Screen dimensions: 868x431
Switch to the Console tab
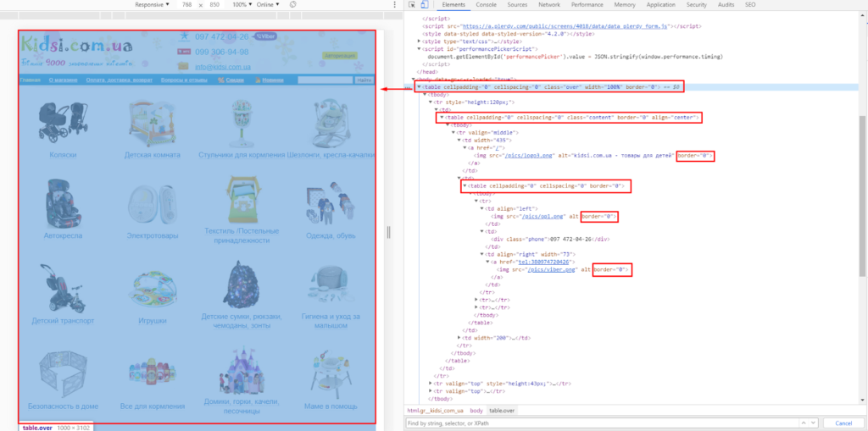[486, 4]
